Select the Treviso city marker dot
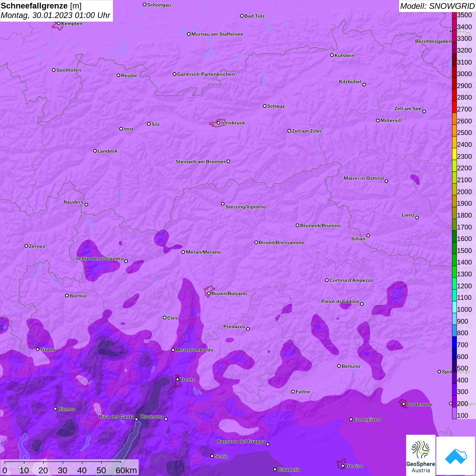The image size is (476, 476). (x=343, y=466)
